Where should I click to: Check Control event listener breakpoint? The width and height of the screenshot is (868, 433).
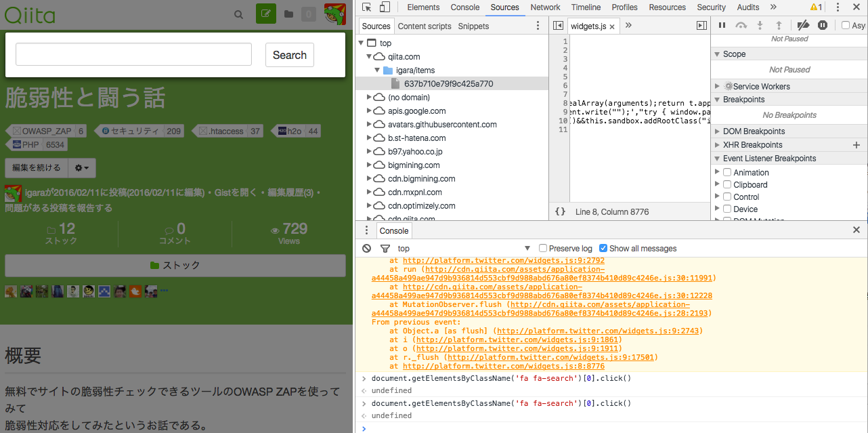point(727,197)
